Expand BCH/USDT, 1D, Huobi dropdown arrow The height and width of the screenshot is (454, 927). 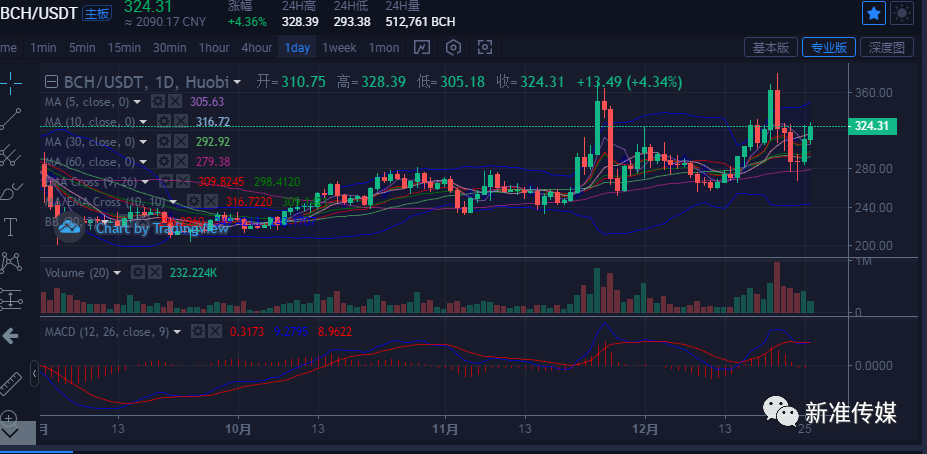(x=238, y=82)
